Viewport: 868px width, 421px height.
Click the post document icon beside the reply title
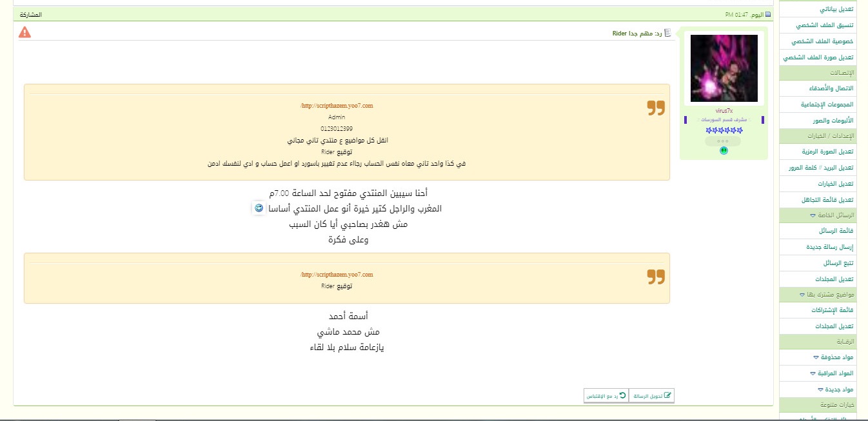point(667,33)
